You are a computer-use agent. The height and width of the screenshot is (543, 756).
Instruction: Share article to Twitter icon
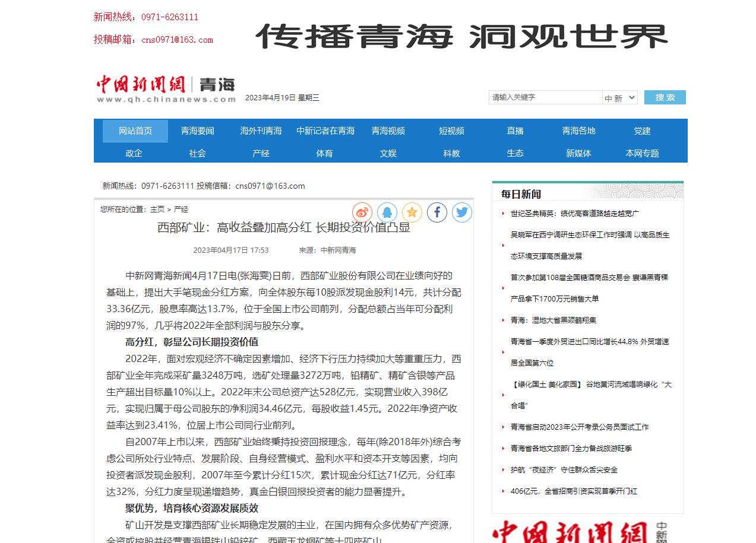462,212
